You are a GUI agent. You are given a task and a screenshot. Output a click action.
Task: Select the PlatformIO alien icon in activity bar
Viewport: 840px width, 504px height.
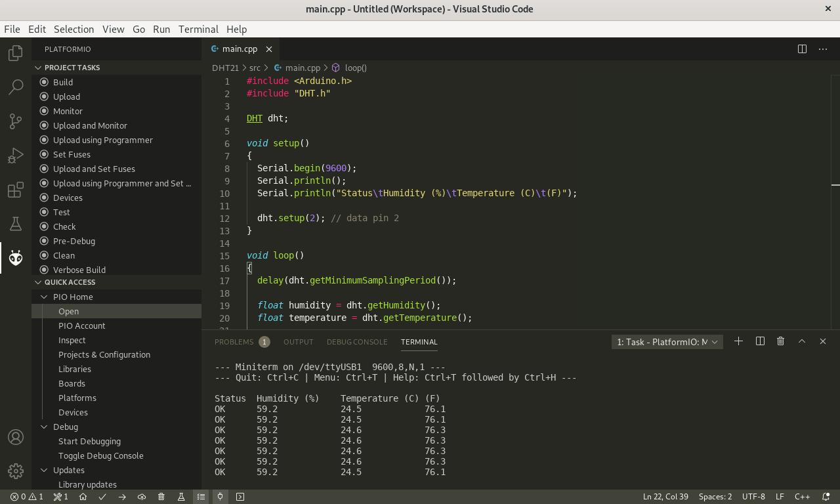pyautogui.click(x=16, y=258)
